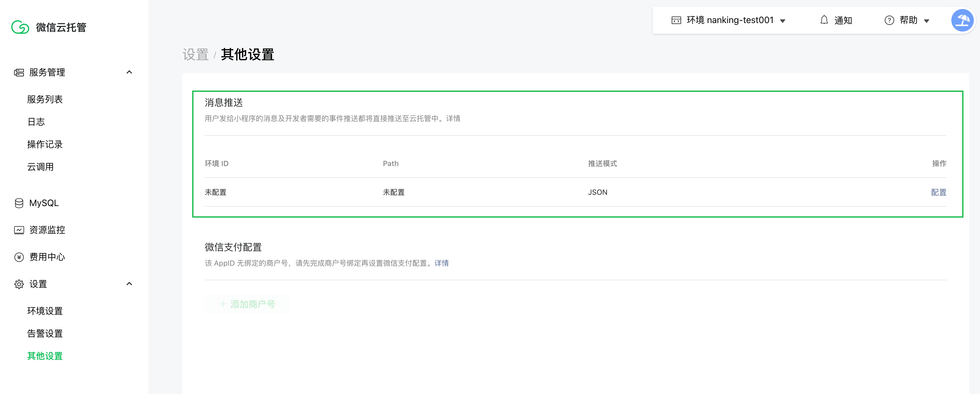The width and height of the screenshot is (980, 394).
Task: Click the 微信支付配置 section title
Action: click(x=233, y=247)
